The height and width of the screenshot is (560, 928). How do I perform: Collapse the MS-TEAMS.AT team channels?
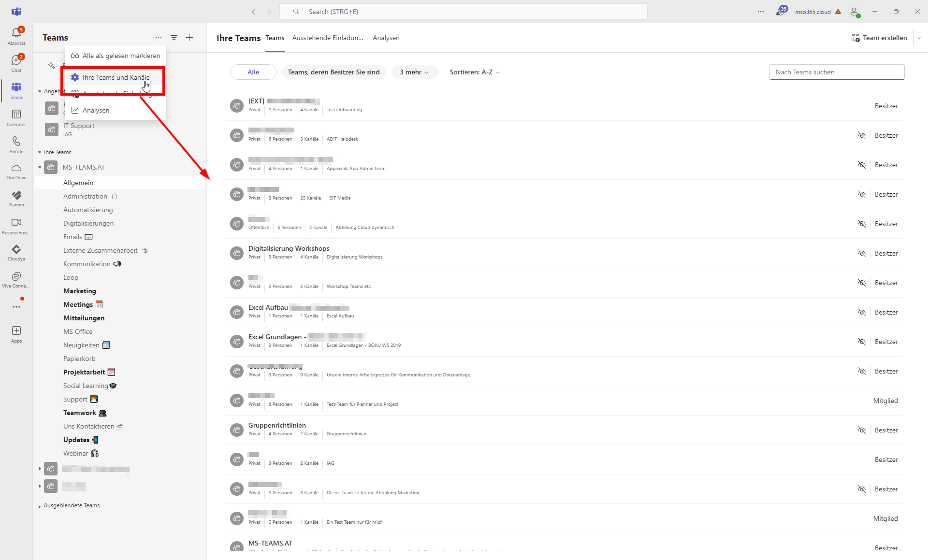pos(40,168)
